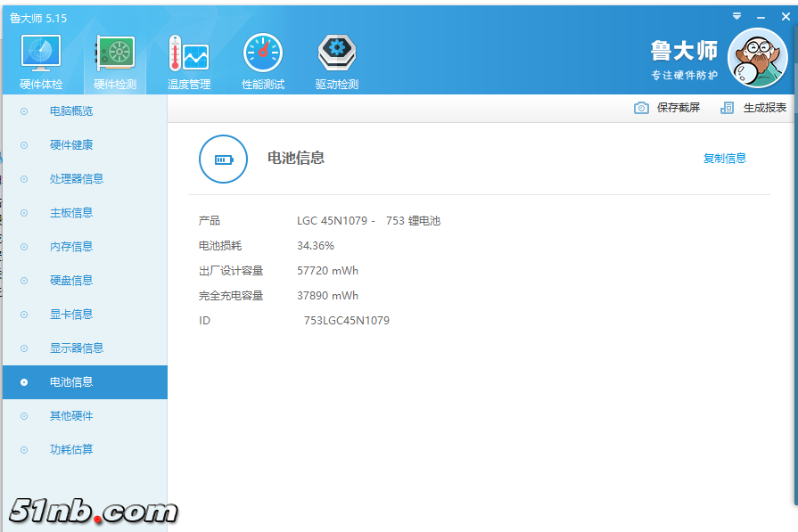Click the 生成报表 report icon
This screenshot has width=798, height=532.
coord(728,108)
